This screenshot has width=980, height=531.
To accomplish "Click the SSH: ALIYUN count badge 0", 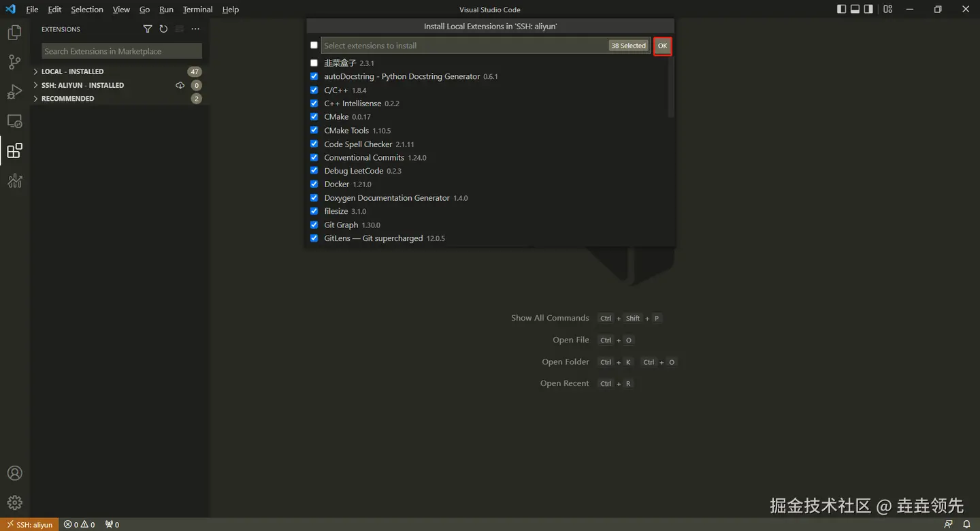I will (x=197, y=85).
